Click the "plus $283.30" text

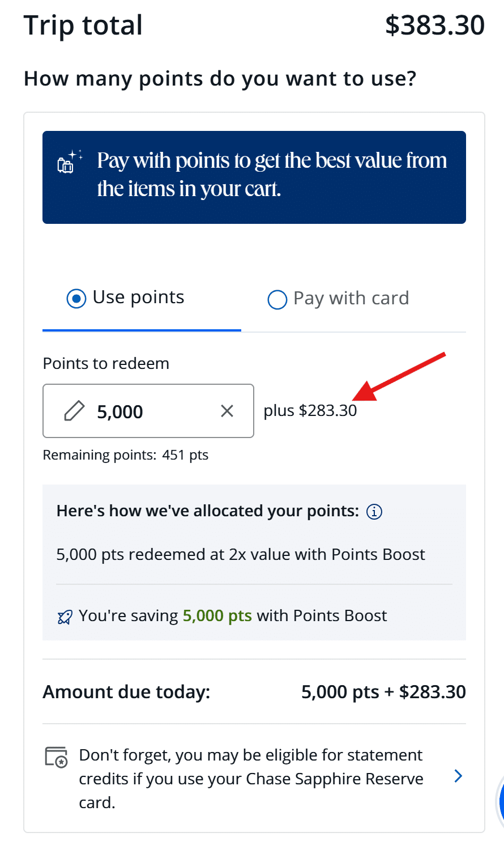pos(310,411)
